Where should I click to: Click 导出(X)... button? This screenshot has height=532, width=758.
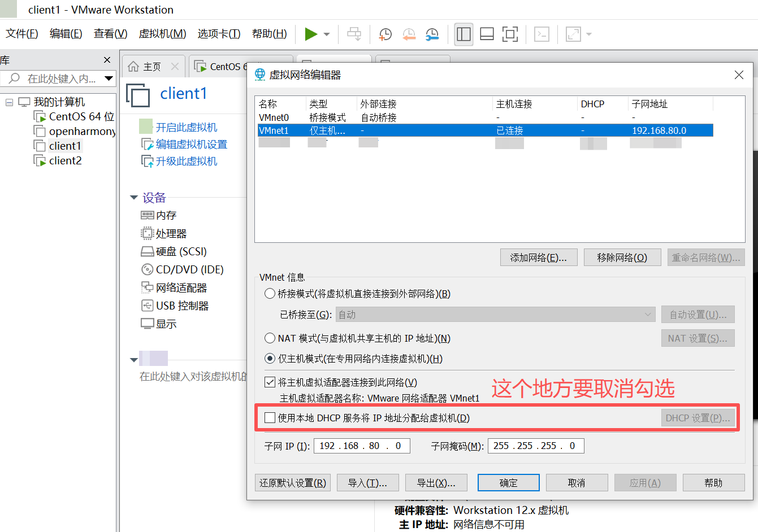click(436, 483)
